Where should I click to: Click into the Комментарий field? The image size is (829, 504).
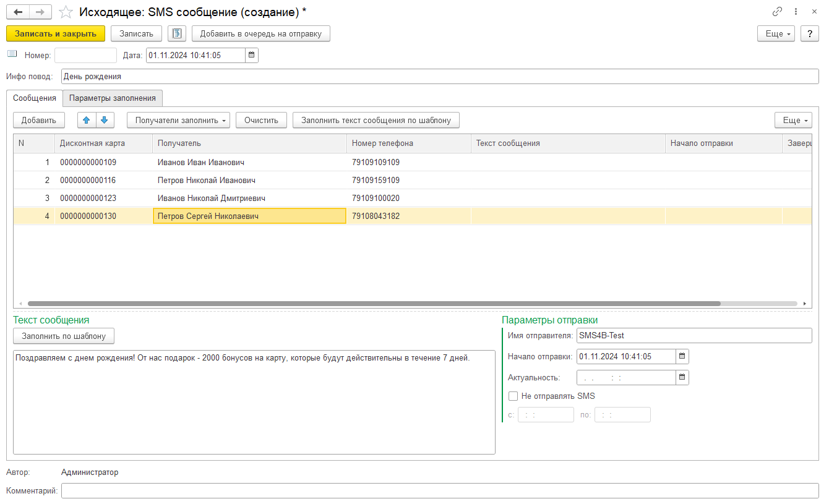coord(440,490)
